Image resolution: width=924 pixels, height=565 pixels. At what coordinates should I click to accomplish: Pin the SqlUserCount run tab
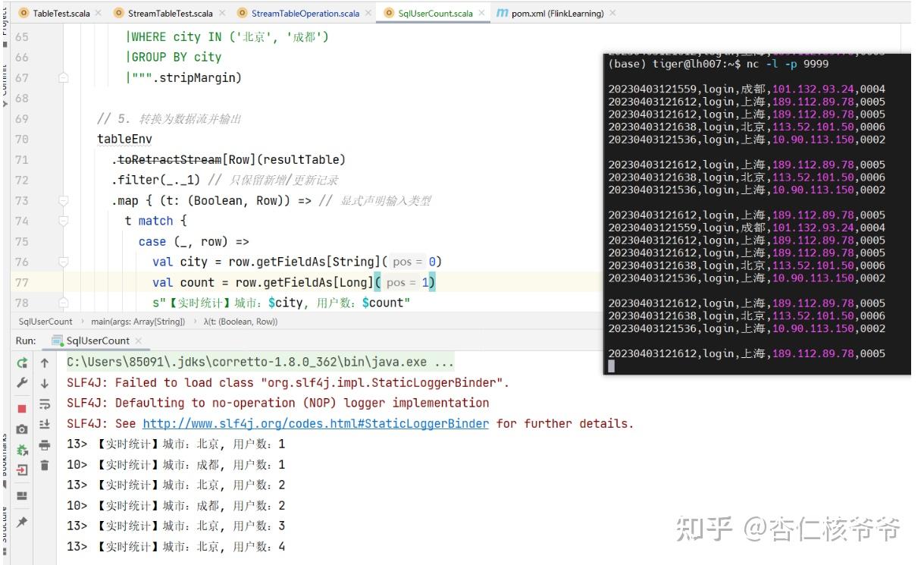pos(22,522)
